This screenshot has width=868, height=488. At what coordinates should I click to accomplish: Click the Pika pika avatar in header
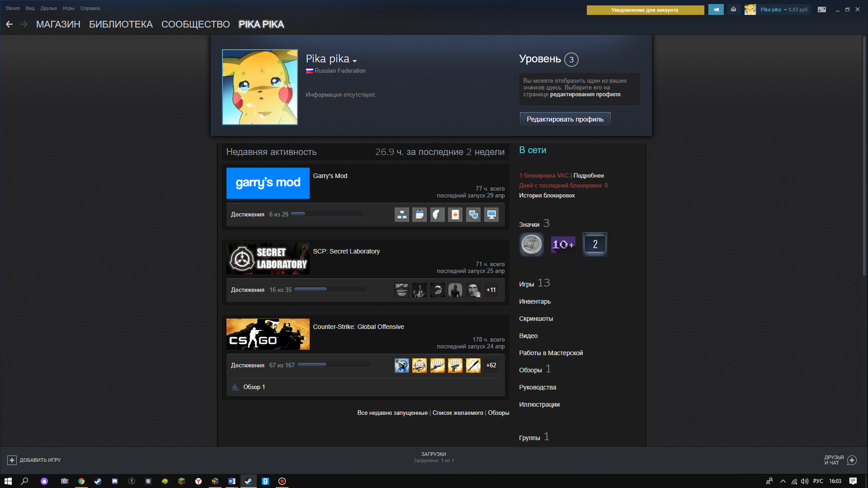pyautogui.click(x=750, y=9)
